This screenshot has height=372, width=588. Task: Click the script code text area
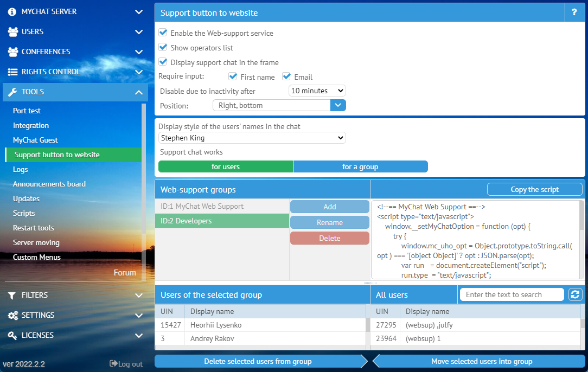[x=475, y=240]
